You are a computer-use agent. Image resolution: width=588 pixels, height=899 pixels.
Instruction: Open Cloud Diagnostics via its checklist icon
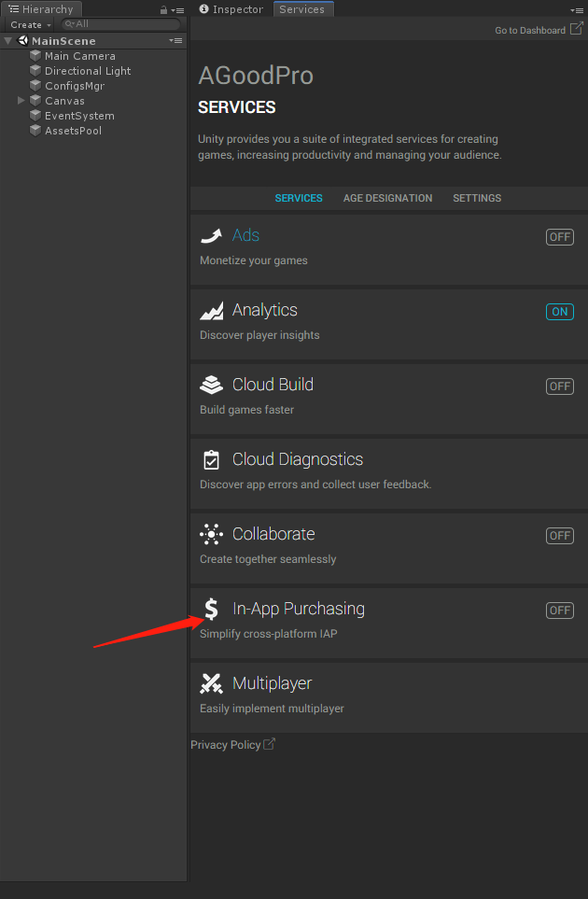pos(211,459)
